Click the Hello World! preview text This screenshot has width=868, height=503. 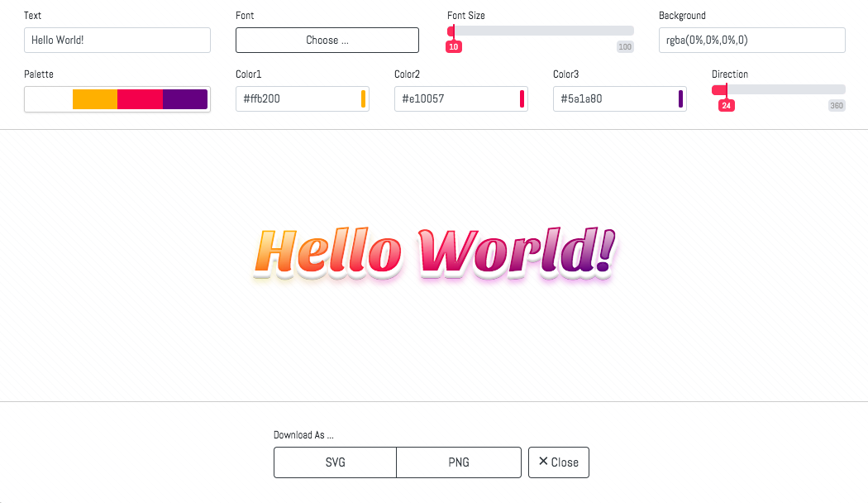coord(434,252)
